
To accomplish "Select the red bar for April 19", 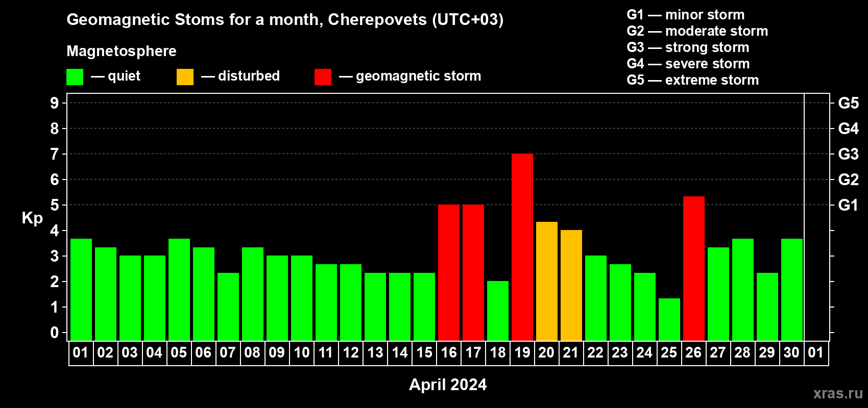I will [x=522, y=247].
